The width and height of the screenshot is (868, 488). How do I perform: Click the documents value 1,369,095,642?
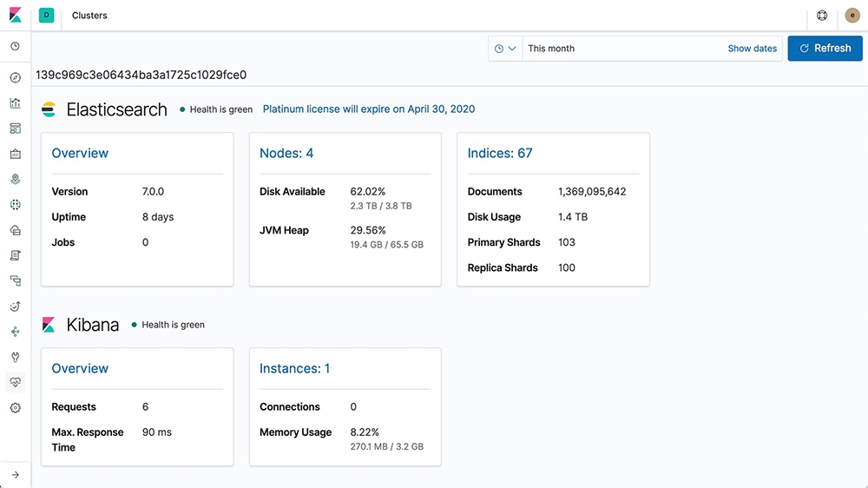point(592,192)
